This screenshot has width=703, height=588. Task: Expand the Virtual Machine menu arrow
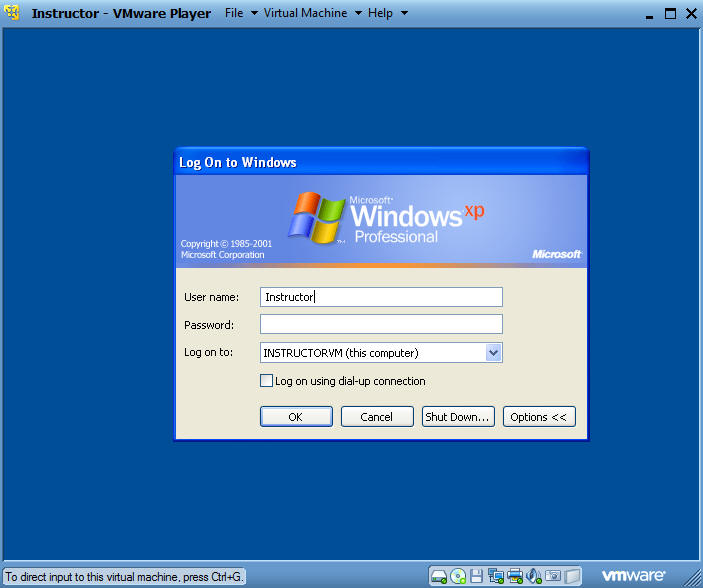(358, 13)
